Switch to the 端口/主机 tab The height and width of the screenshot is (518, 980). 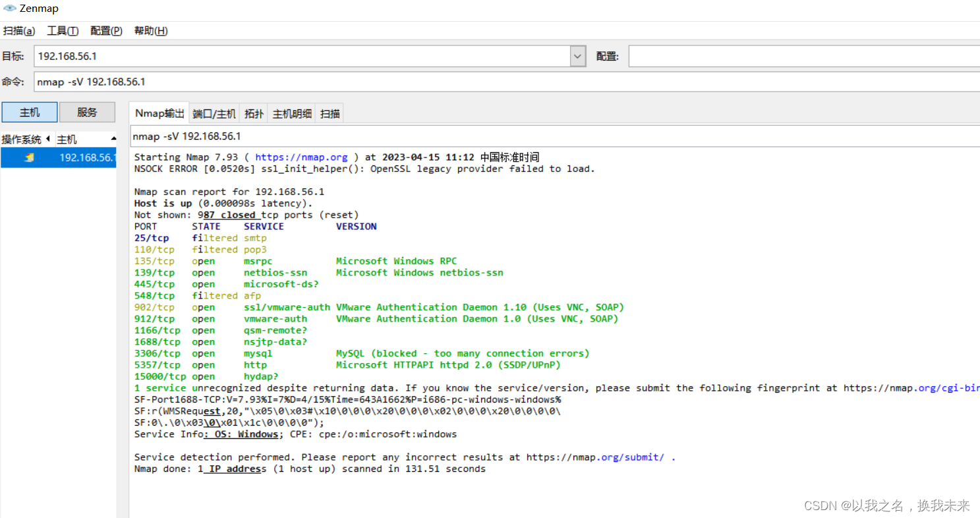click(x=214, y=114)
